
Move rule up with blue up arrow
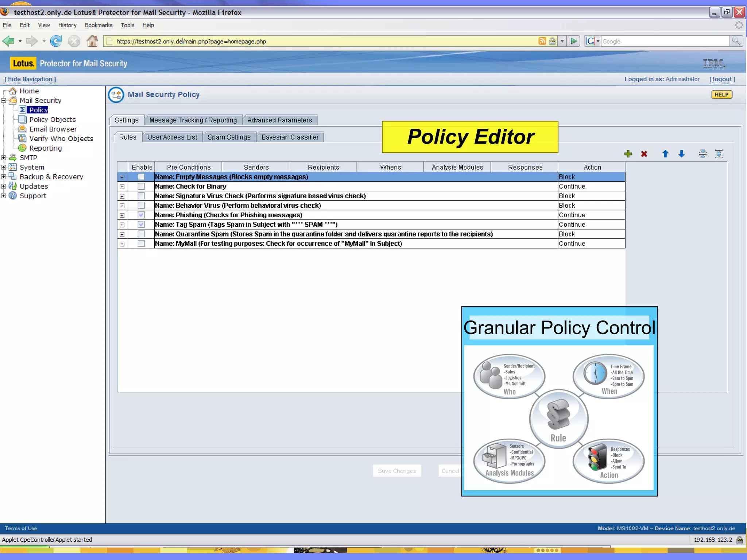tap(665, 154)
